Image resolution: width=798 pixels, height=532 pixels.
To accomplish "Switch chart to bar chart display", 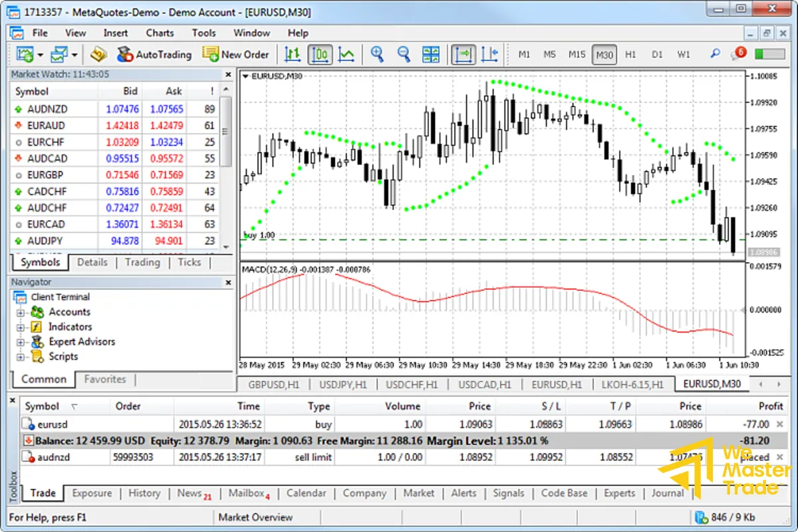I will pos(293,55).
